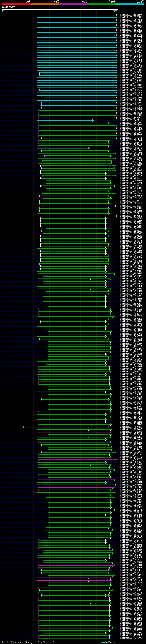Click the short cyan bar for UniRef100_B4YYB1
Image resolution: width=146 pixels, height=644 pixels.
[100, 216]
